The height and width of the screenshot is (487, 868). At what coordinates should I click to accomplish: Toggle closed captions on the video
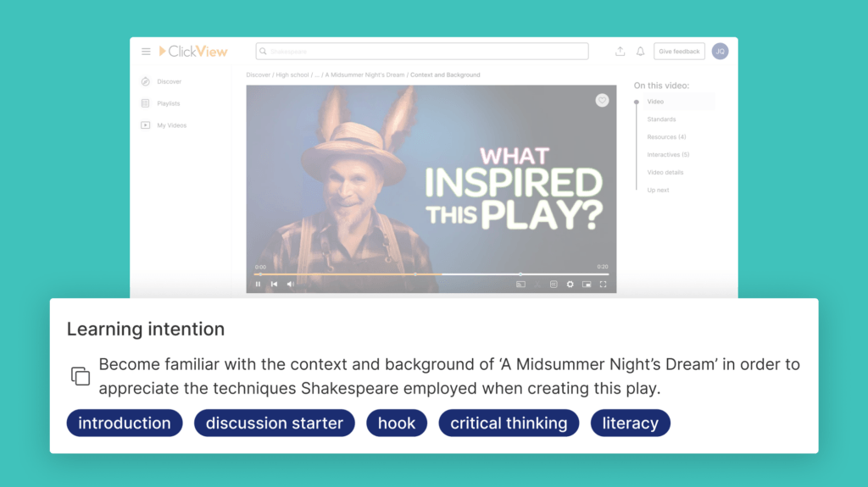(x=554, y=285)
